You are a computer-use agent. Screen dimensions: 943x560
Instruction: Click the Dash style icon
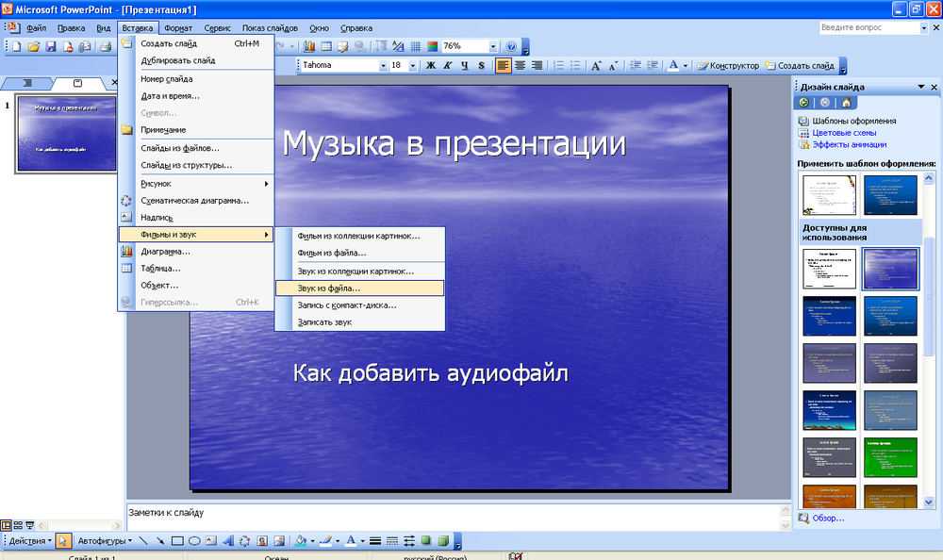[392, 541]
